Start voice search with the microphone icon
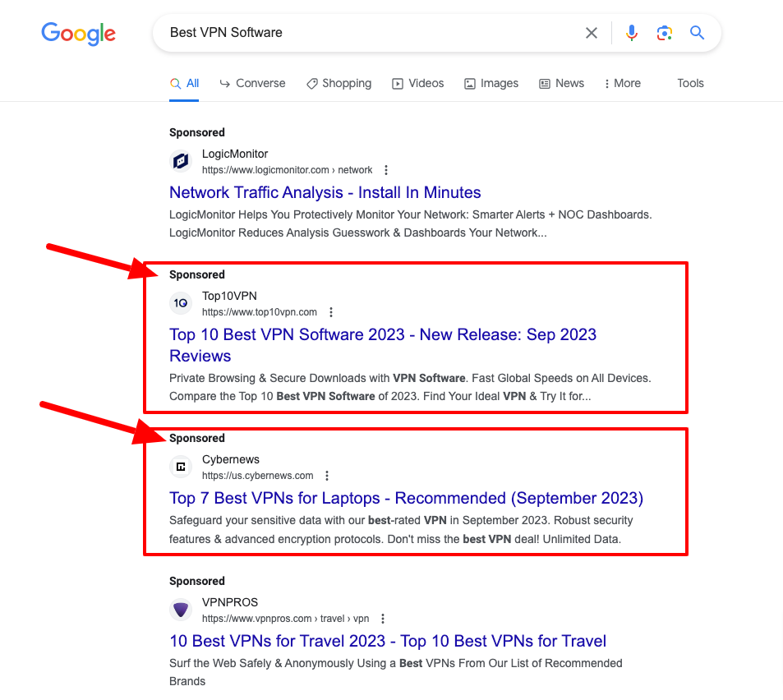 pyautogui.click(x=632, y=33)
